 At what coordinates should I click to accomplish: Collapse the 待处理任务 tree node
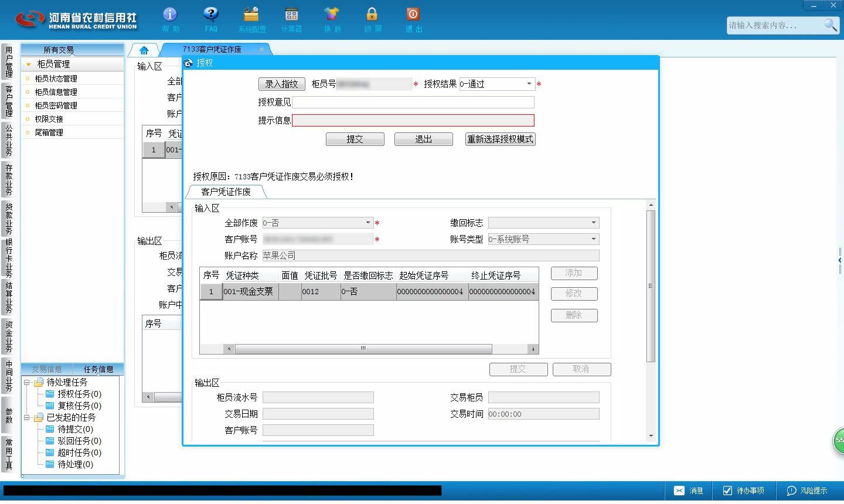coord(27,382)
